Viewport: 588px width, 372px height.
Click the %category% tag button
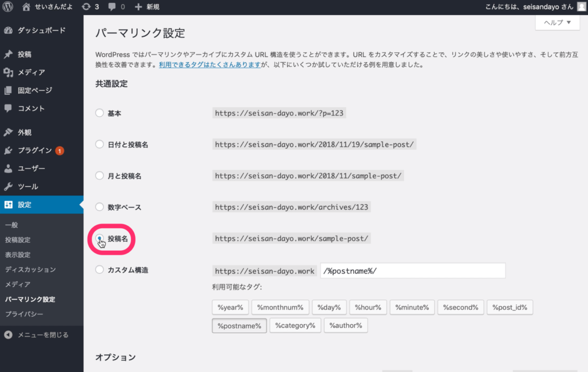click(x=295, y=325)
